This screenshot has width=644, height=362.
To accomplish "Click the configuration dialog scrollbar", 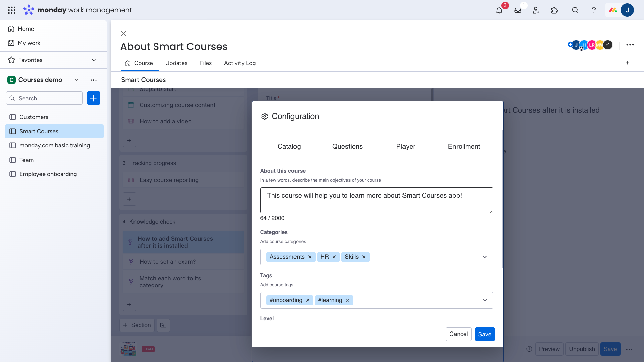I will (502, 199).
